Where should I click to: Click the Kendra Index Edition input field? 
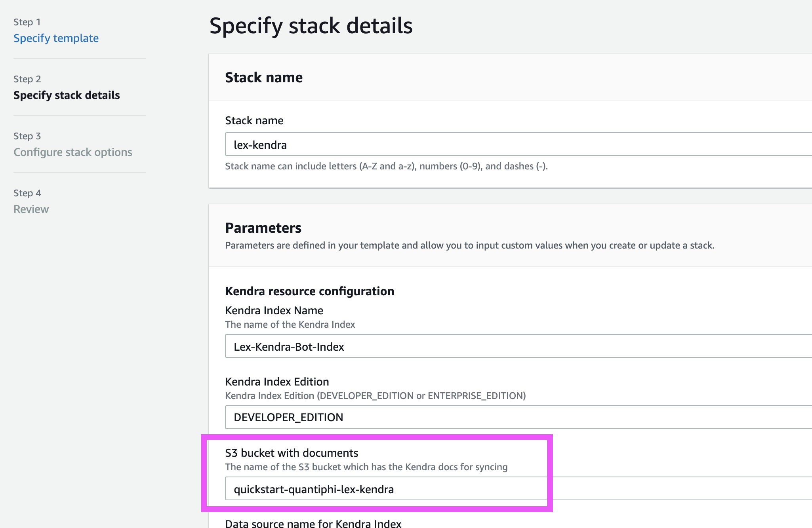515,417
